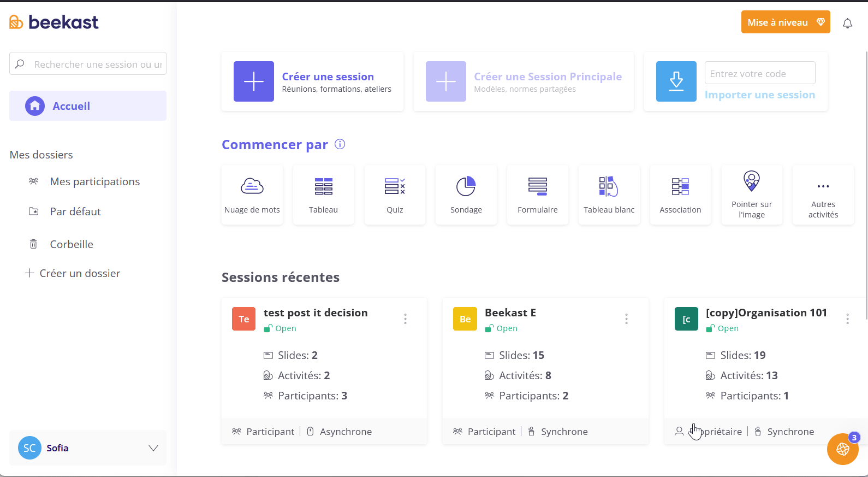The image size is (868, 477).
Task: Click the Créer une session plus icon
Action: pos(254,81)
